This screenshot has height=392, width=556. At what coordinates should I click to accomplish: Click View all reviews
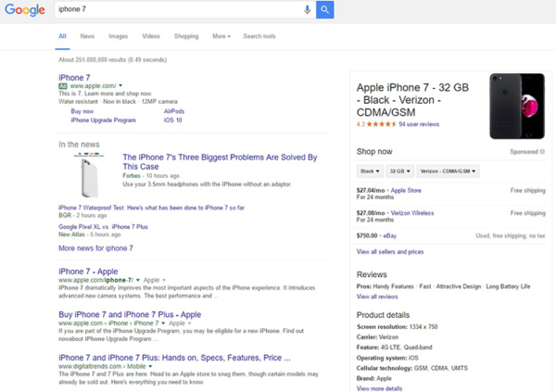pyautogui.click(x=377, y=297)
